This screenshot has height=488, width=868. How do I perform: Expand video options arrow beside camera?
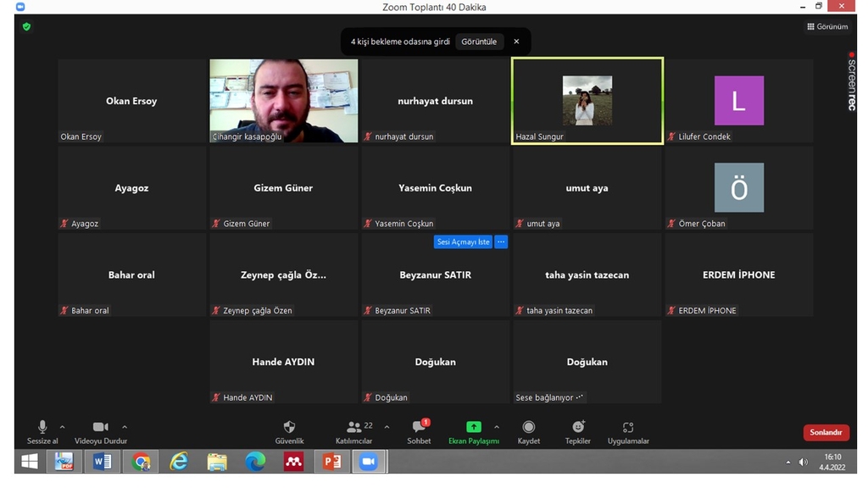click(125, 427)
